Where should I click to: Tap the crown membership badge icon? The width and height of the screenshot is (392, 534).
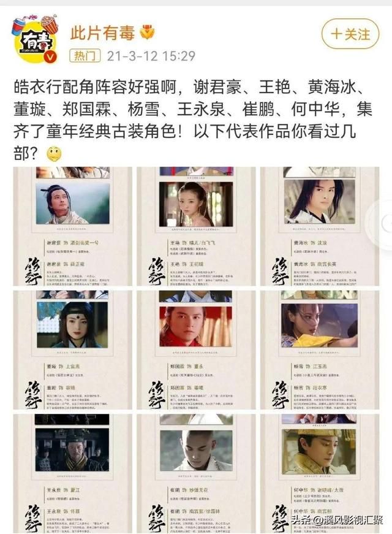click(146, 32)
